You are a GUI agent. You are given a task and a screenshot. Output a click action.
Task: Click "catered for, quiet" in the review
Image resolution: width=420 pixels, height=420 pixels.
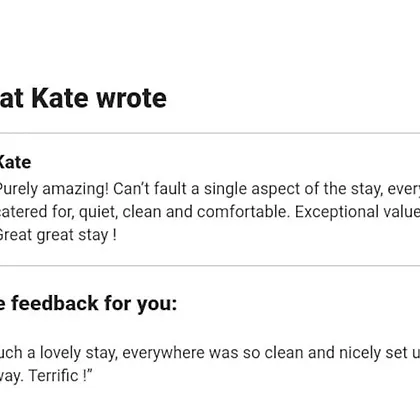(x=59, y=212)
